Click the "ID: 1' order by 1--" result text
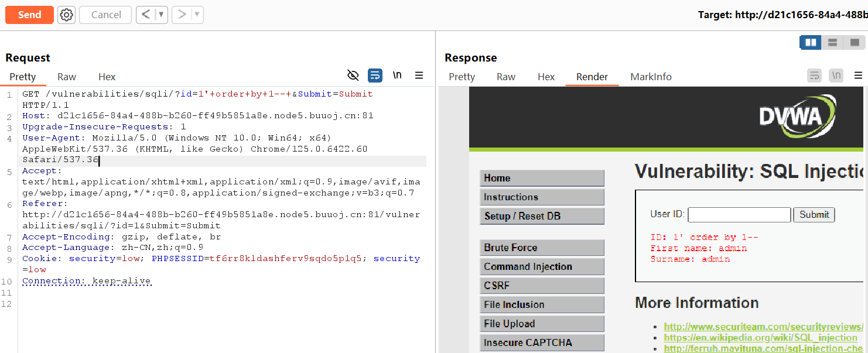Viewport: 868px width, 353px height. 704,237
